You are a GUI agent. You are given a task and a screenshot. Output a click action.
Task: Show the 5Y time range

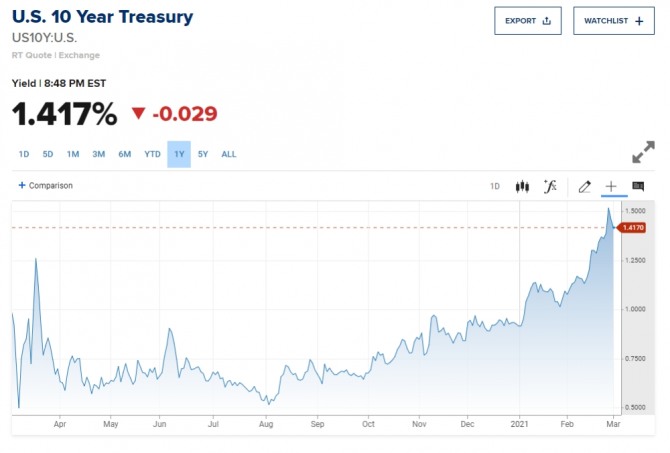pos(203,154)
